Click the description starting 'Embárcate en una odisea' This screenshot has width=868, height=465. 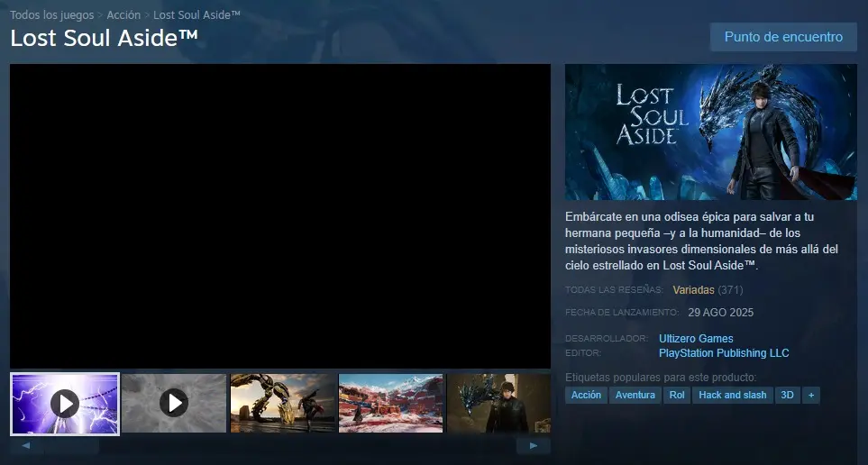[701, 241]
